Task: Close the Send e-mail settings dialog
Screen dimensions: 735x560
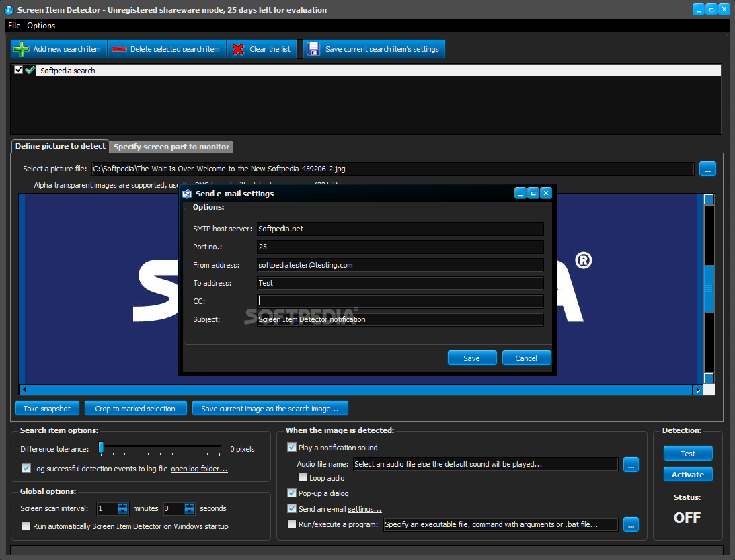Action: 545,192
